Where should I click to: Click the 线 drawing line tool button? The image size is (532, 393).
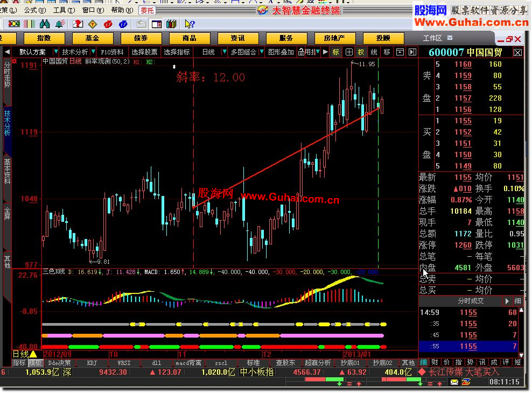click(374, 52)
